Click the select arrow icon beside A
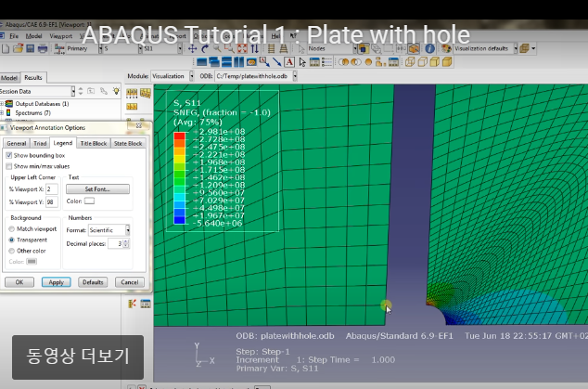 point(302,62)
